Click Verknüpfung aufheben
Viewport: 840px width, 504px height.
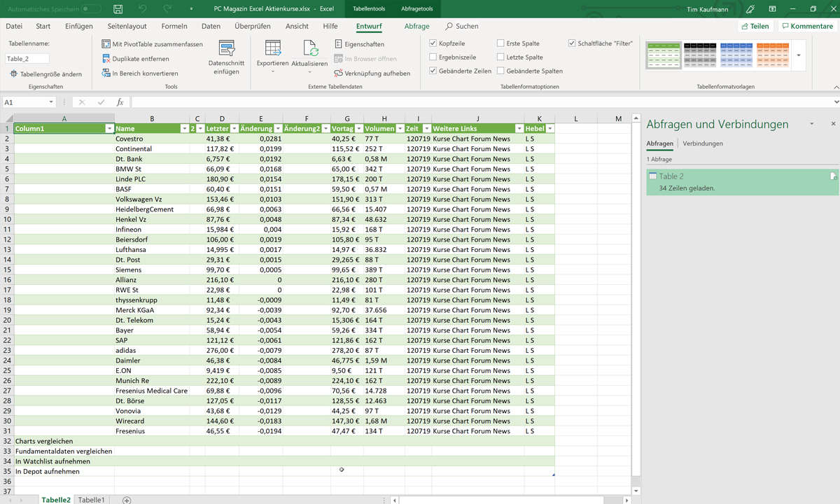[372, 73]
